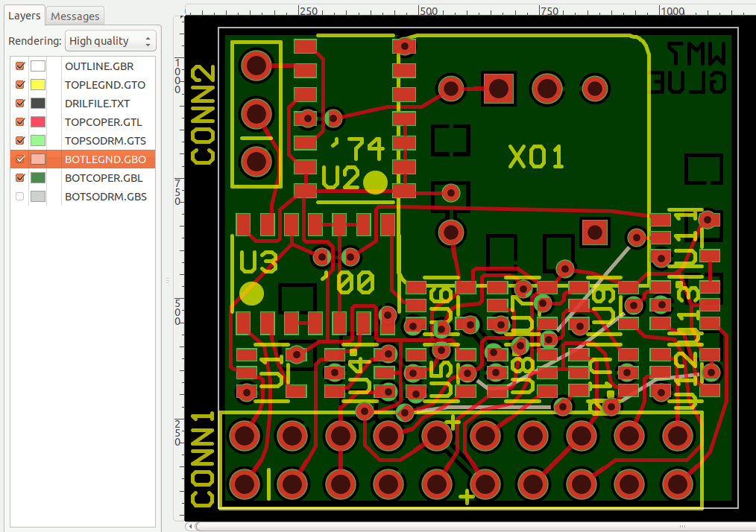Enable the BOTSODRM.GBS layer checkbox
Image resolution: width=756 pixels, height=532 pixels.
(x=20, y=197)
